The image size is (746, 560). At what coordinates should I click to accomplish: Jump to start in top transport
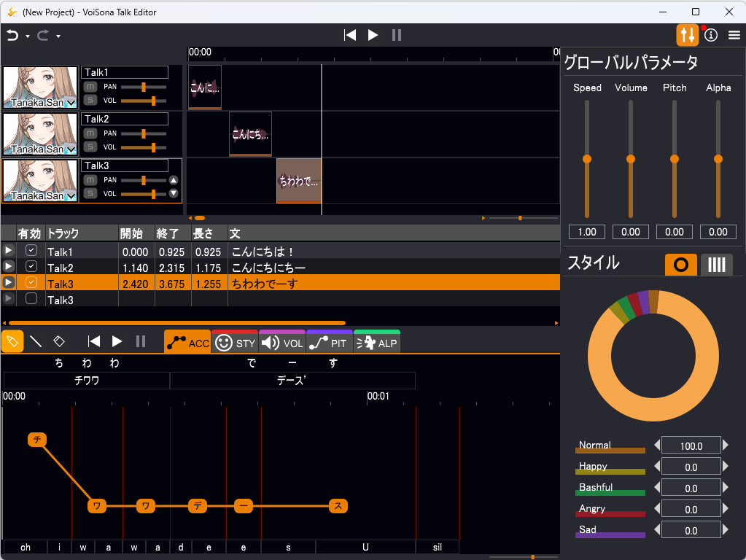point(350,35)
